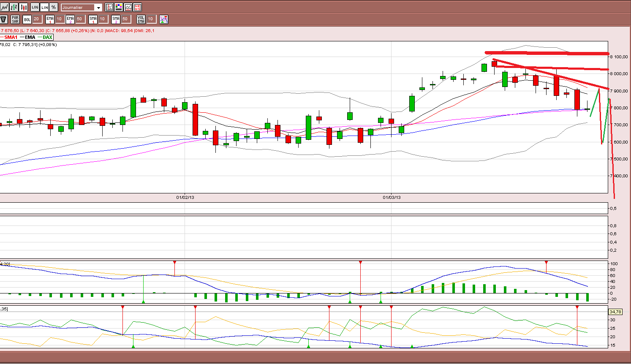Image resolution: width=631 pixels, height=364 pixels.
Task: Click the 7 900,00 price axis label
Action: pyautogui.click(x=619, y=91)
